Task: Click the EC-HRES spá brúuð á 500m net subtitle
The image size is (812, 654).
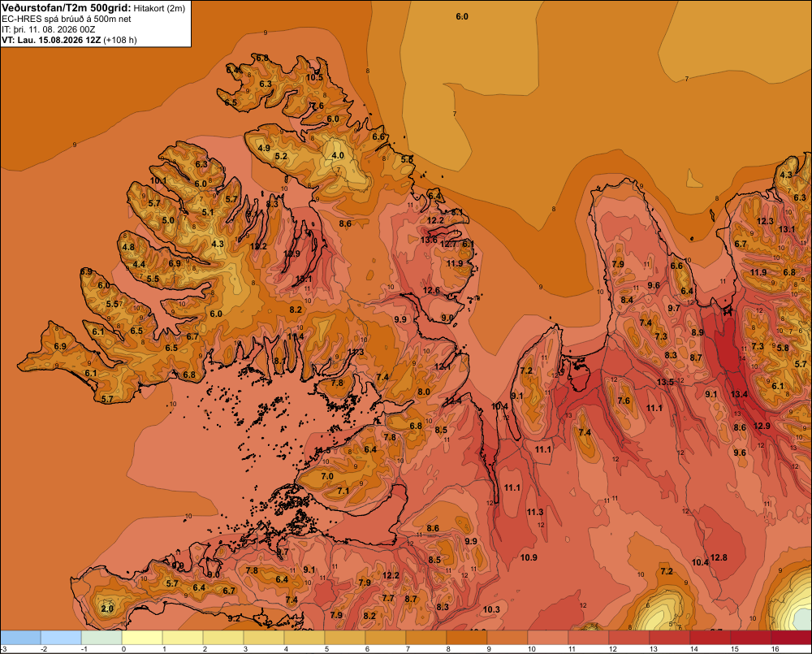Action: [x=67, y=19]
